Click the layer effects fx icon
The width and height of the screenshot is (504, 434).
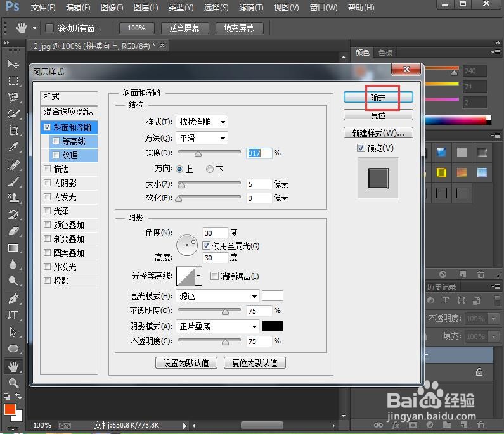click(396, 425)
